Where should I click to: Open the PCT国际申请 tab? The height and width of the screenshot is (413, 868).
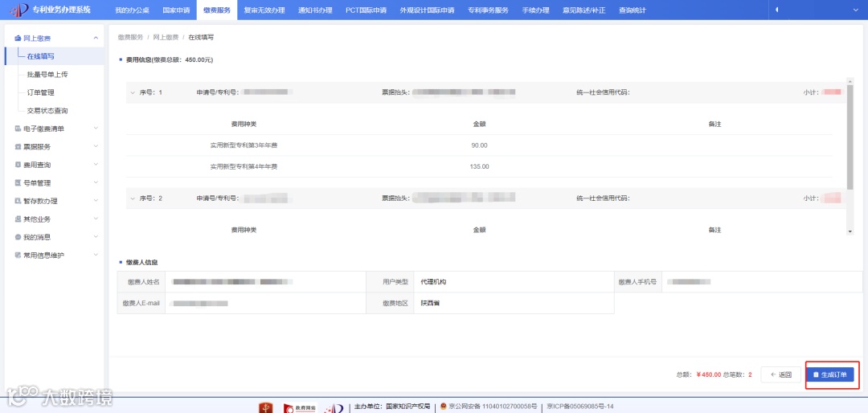pyautogui.click(x=366, y=10)
